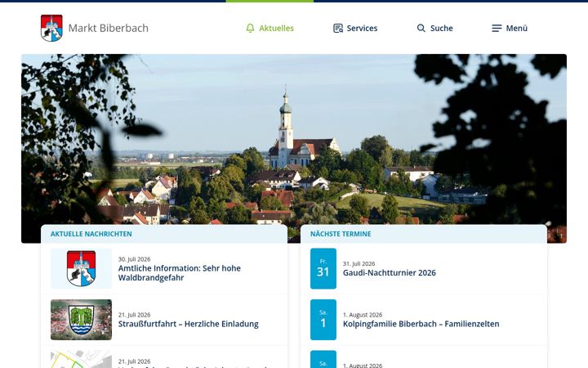Go to Markt Biberbach home title
This screenshot has width=588, height=368.
(109, 28)
